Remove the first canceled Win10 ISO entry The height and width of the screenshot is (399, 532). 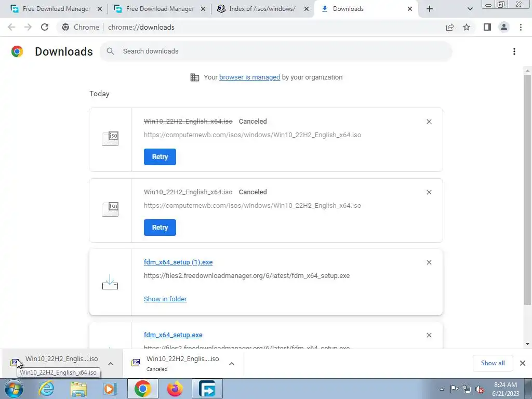(429, 122)
